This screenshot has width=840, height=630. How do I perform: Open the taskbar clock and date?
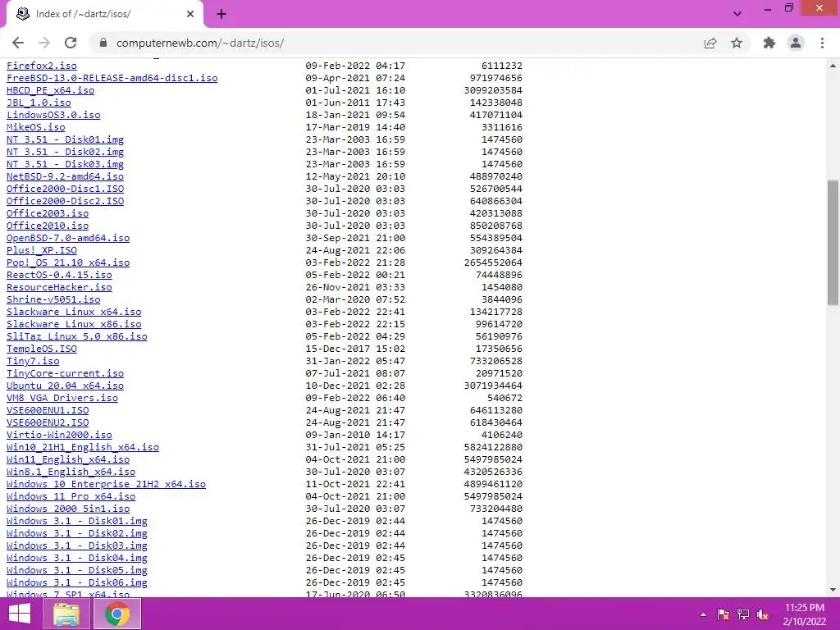[804, 614]
